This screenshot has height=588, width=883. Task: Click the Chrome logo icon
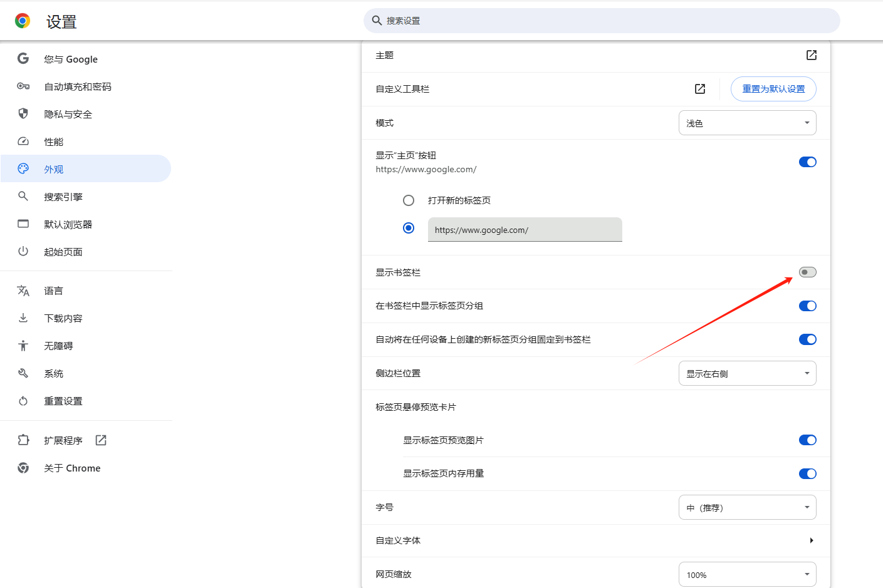click(23, 21)
